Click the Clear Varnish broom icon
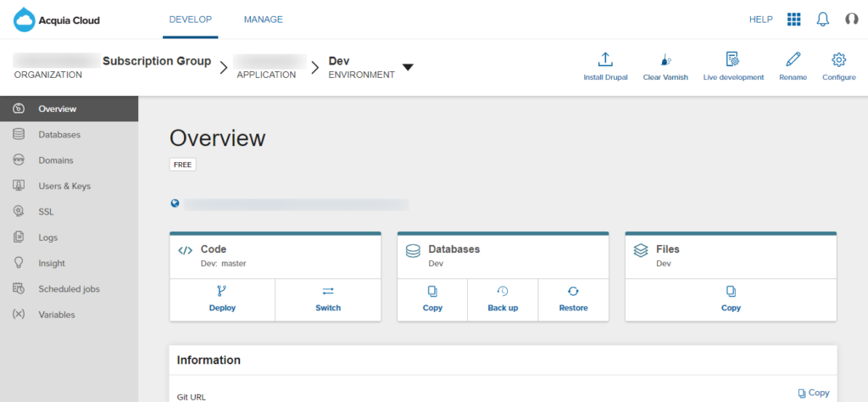The width and height of the screenshot is (868, 402). 665,59
